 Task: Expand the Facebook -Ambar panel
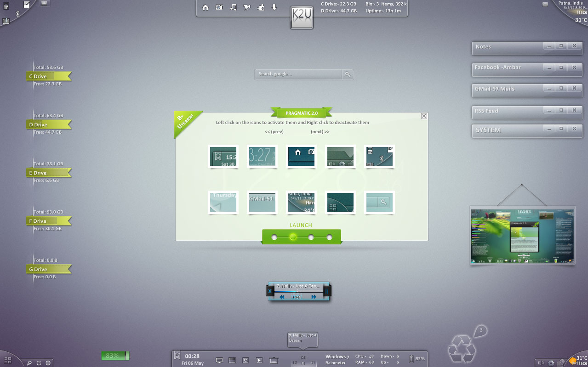point(560,68)
